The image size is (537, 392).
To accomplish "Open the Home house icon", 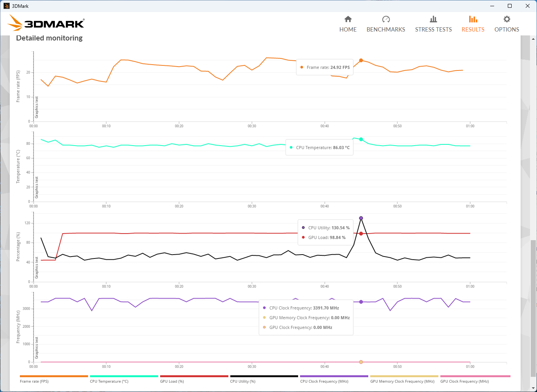I will point(348,19).
